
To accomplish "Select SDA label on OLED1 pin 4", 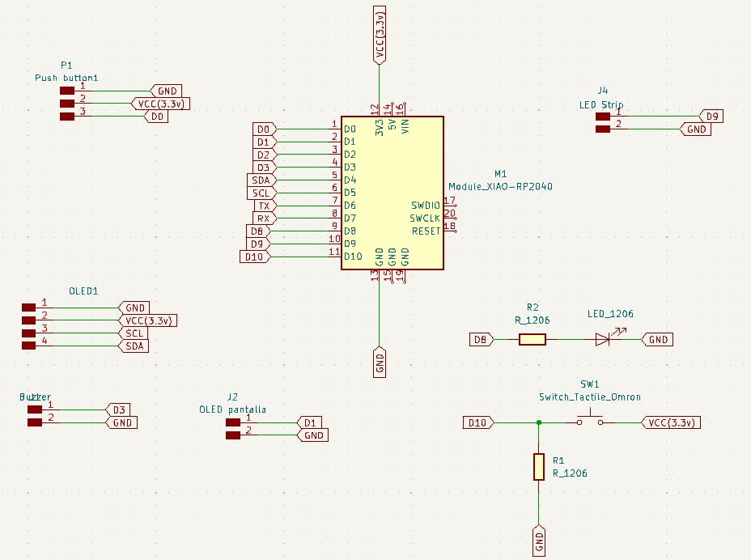I will coord(134,346).
